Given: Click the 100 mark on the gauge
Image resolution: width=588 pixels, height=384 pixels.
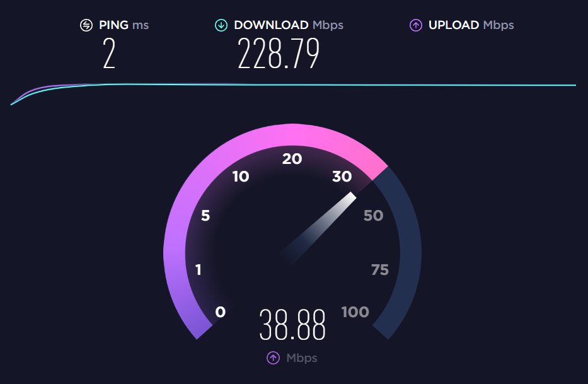Looking at the screenshot, I should click(x=355, y=312).
